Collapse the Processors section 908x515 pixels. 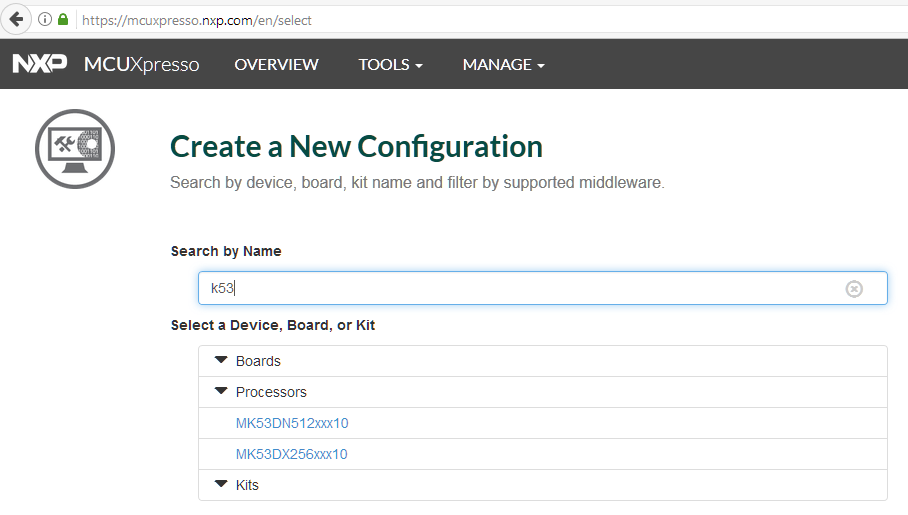(222, 391)
